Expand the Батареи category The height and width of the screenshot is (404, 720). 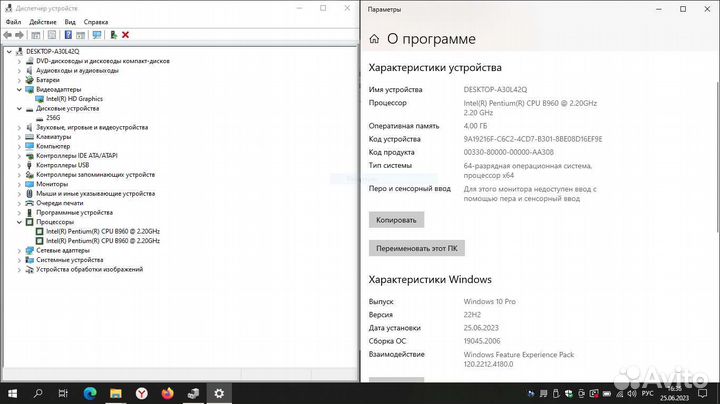pos(19,80)
